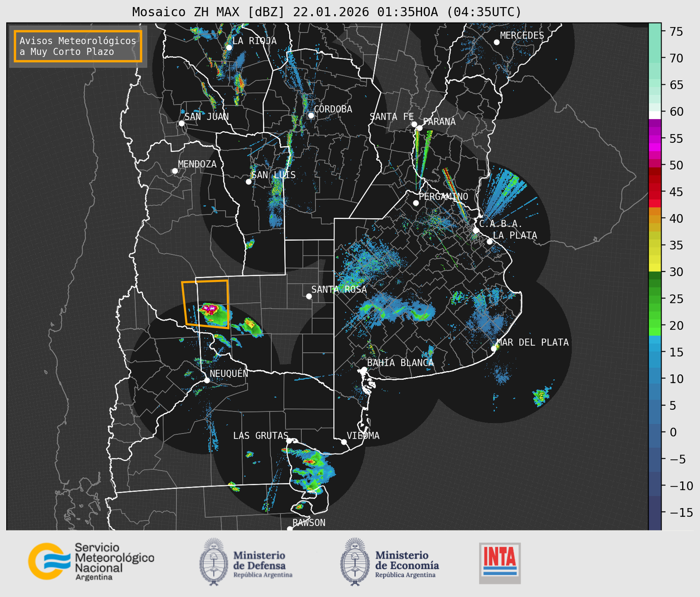Click the SANTA FE city marker dot
Viewport: 700px width, 597px height.
[x=414, y=124]
